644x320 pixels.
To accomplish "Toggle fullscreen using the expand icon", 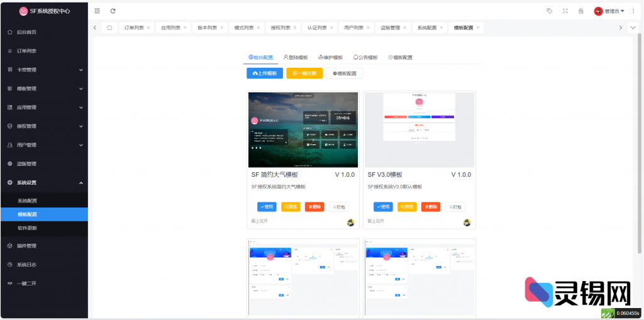I will [x=565, y=11].
